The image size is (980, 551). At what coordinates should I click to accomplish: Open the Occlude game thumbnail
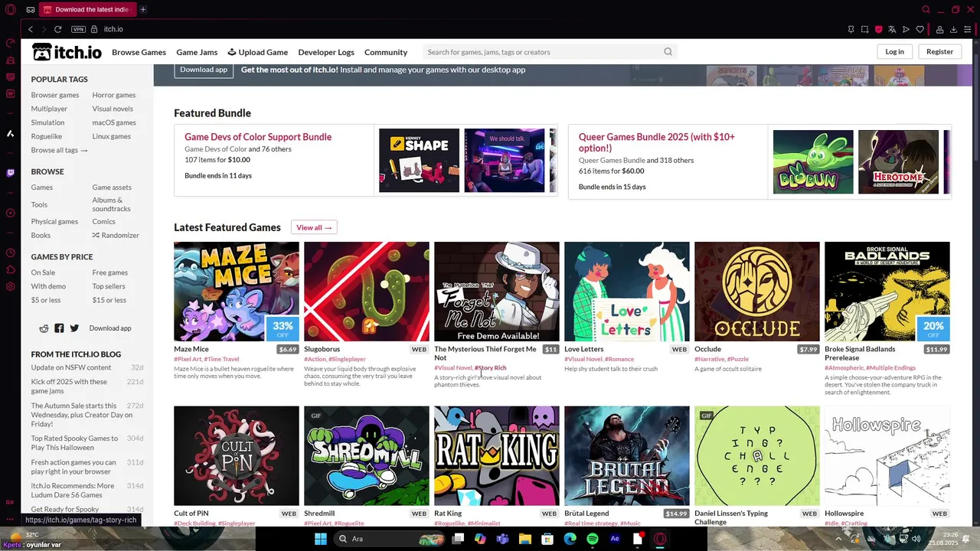coord(757,292)
